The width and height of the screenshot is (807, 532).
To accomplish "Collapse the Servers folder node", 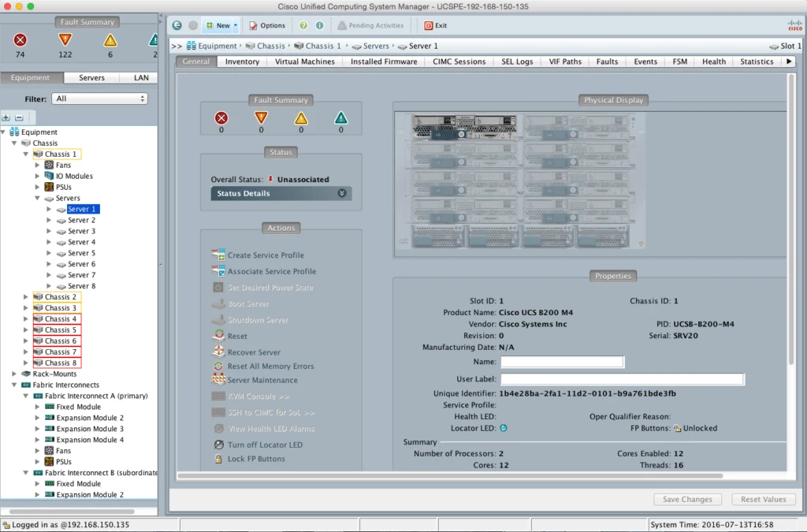I will pyautogui.click(x=37, y=198).
